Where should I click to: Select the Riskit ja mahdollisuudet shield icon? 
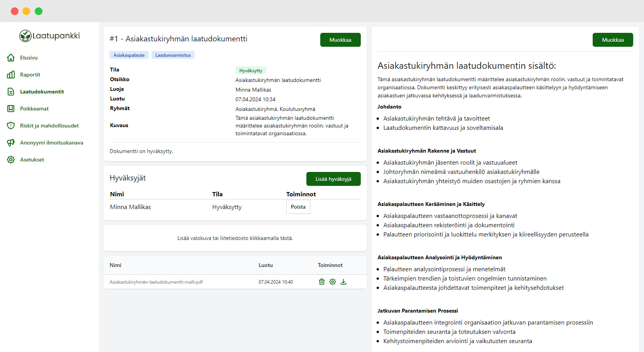[11, 126]
